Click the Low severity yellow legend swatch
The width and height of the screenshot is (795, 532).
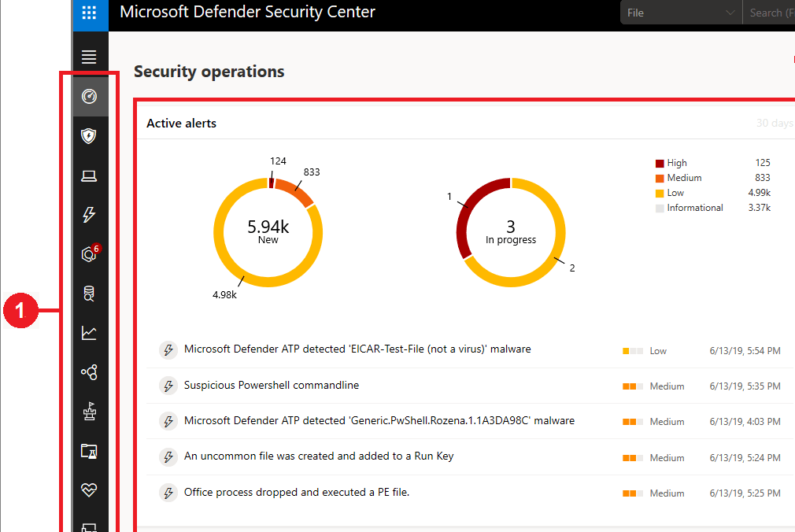coord(660,194)
